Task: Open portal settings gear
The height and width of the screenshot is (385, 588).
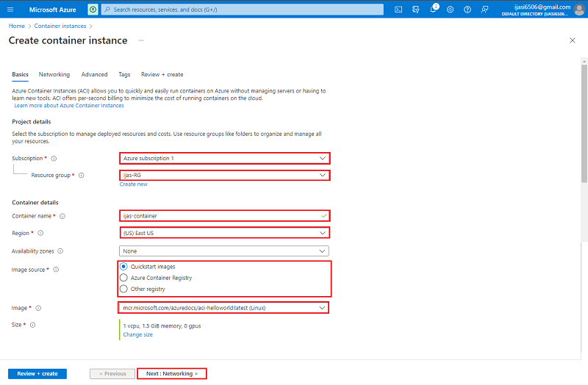Action: pyautogui.click(x=450, y=10)
